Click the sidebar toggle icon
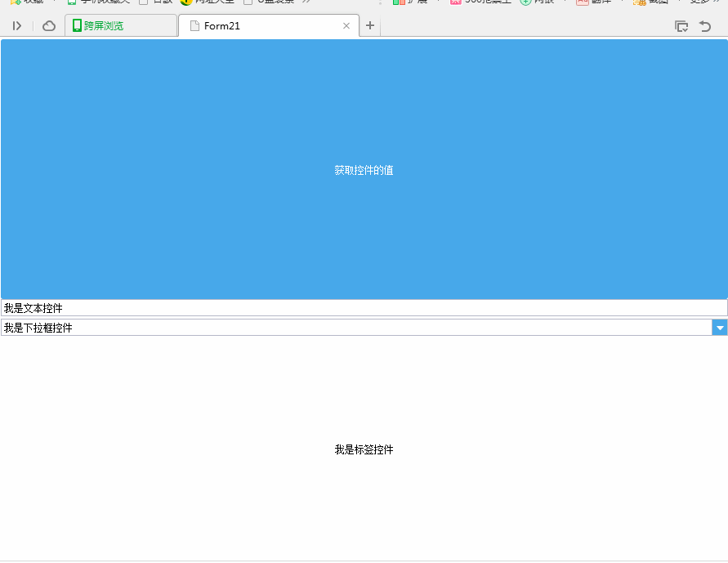Viewport: 728px width, 563px height. point(17,26)
